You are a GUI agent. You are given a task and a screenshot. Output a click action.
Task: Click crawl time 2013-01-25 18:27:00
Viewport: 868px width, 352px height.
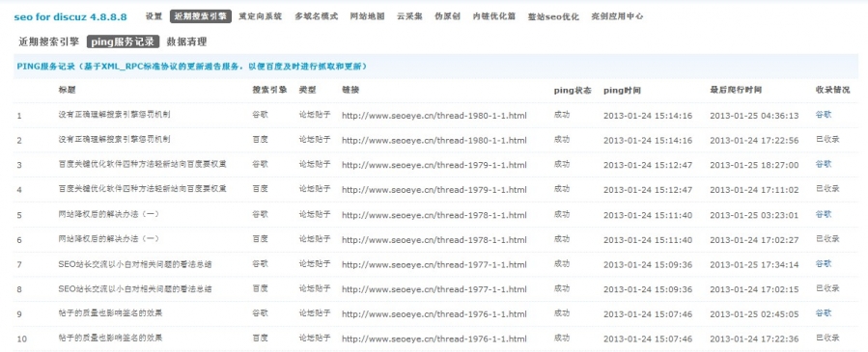click(x=754, y=165)
